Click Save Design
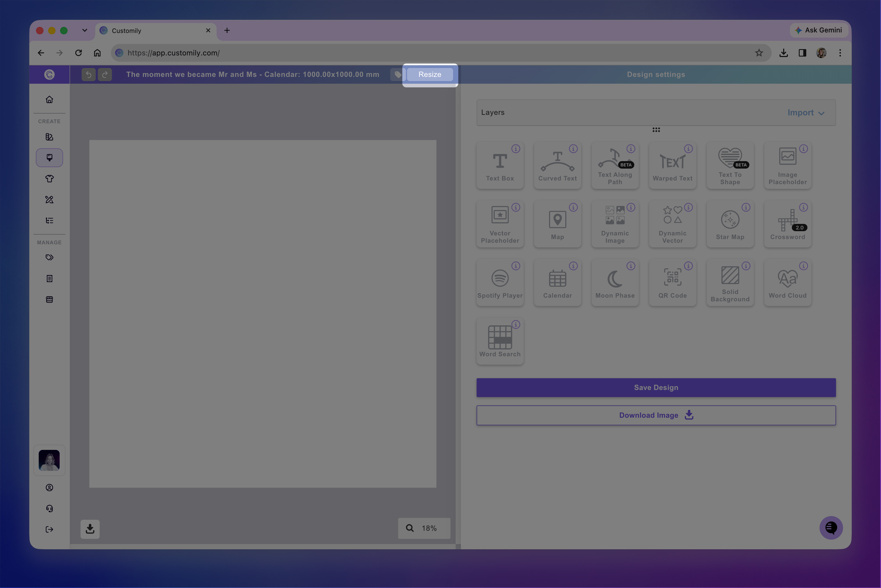Screen dimensions: 881x588 656,387
